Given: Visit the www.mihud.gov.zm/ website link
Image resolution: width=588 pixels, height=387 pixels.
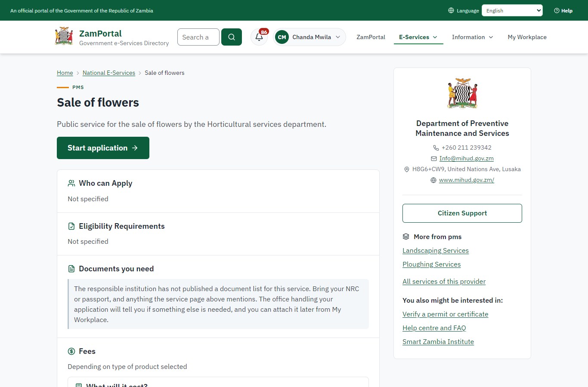Looking at the screenshot, I should [467, 180].
